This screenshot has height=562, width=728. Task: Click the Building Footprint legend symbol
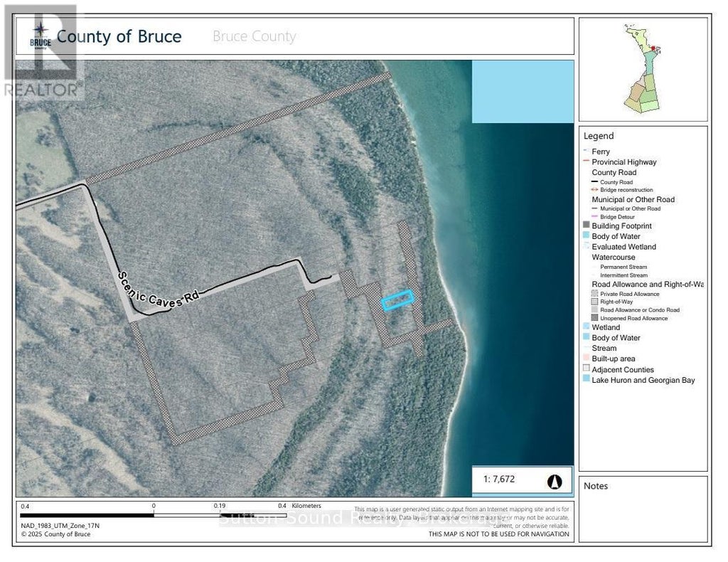point(587,226)
